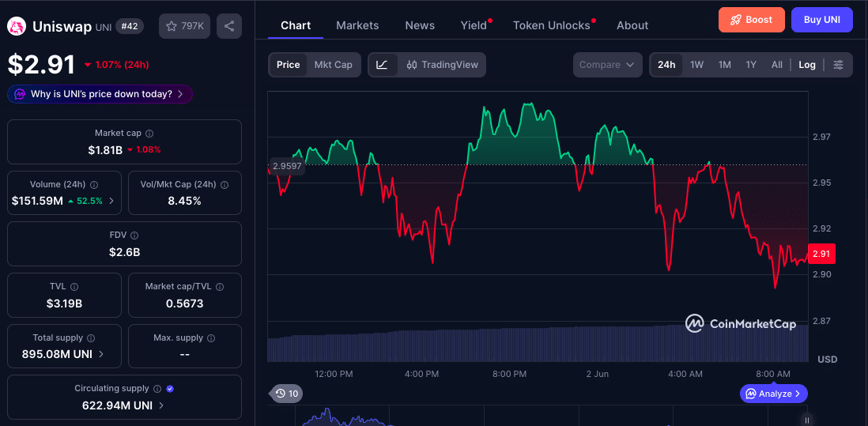Image resolution: width=868 pixels, height=426 pixels.
Task: Click the $2.6B FDV value
Action: coord(125,252)
